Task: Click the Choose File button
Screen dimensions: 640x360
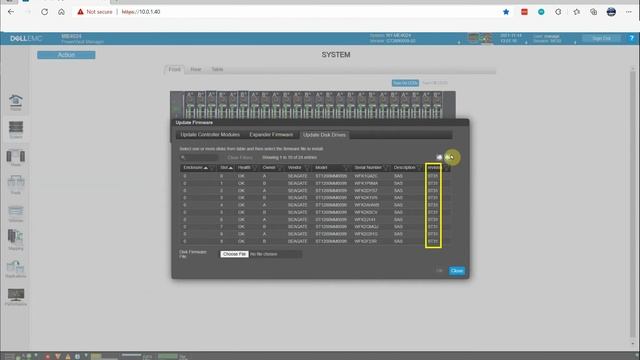Action: pyautogui.click(x=234, y=254)
